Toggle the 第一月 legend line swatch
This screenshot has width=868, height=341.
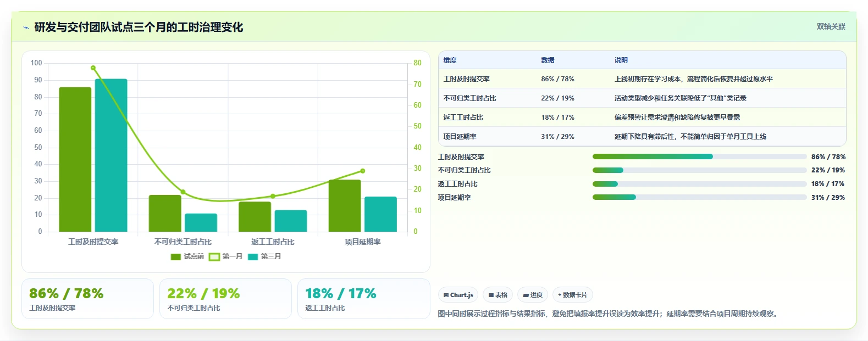coord(214,256)
